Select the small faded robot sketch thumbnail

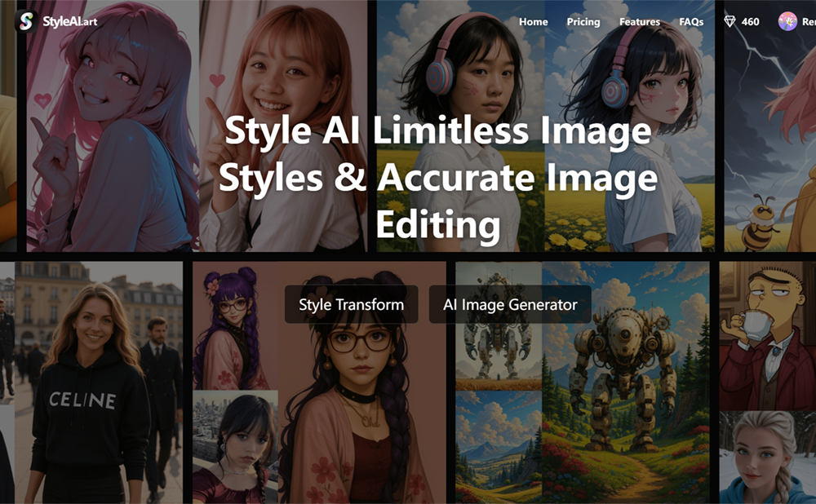(499, 325)
